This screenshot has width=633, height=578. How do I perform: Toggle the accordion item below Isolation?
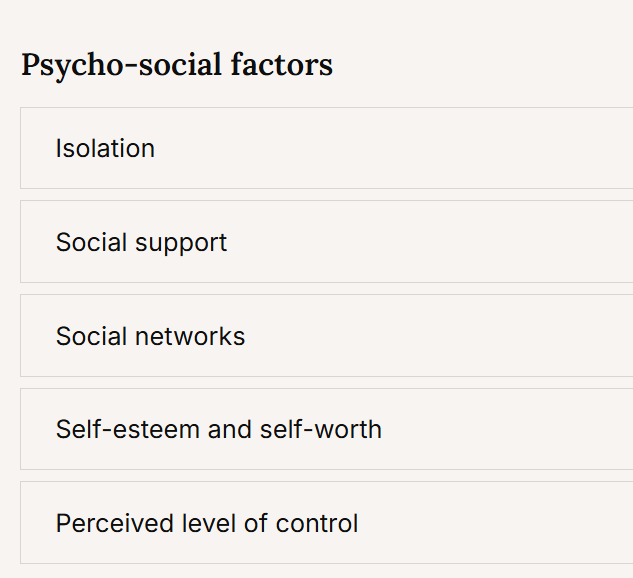coord(327,241)
